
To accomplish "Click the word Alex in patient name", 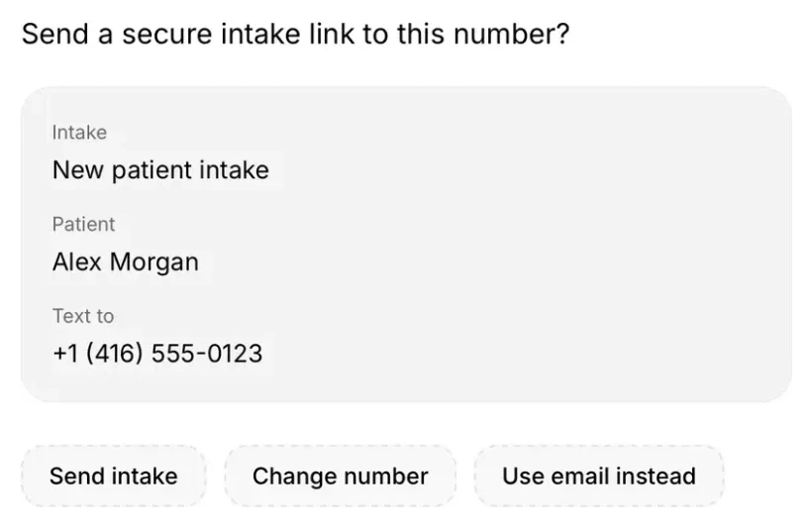I will (x=76, y=262).
